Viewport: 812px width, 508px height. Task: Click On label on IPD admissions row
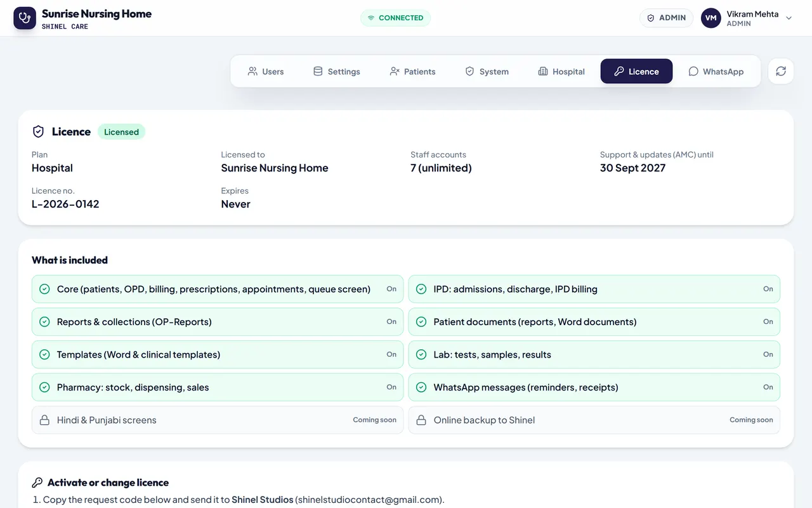pyautogui.click(x=768, y=289)
